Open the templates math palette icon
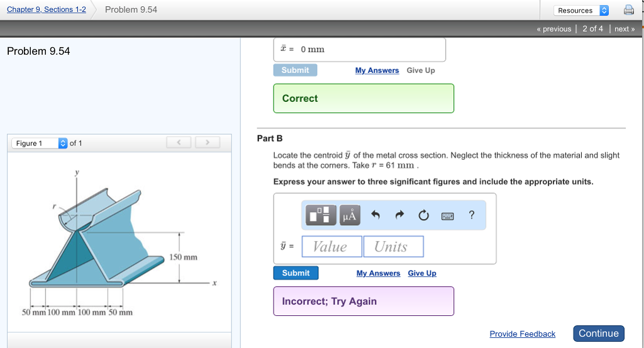The image size is (644, 348). 321,215
